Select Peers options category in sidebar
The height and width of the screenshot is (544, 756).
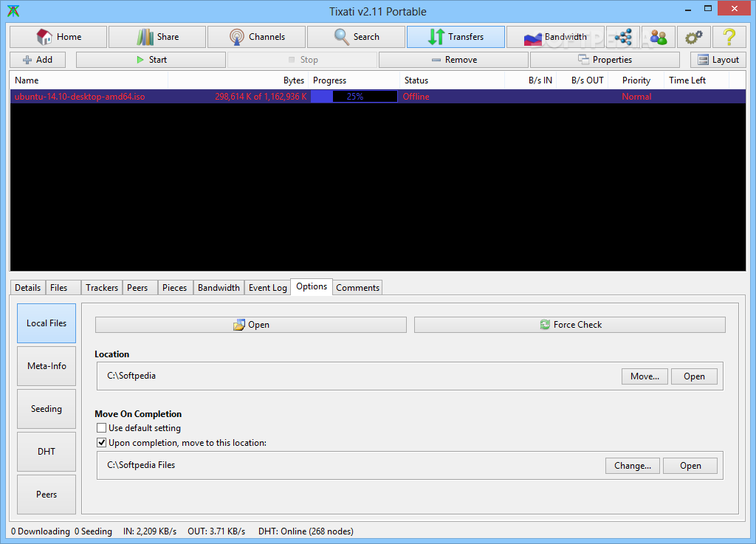pos(47,495)
